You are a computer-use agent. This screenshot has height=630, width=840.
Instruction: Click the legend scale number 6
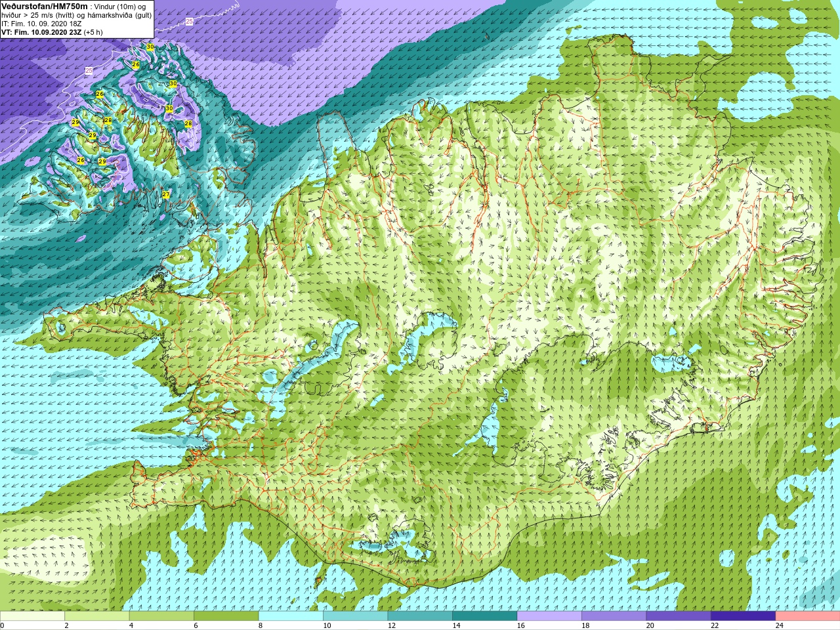point(196,625)
